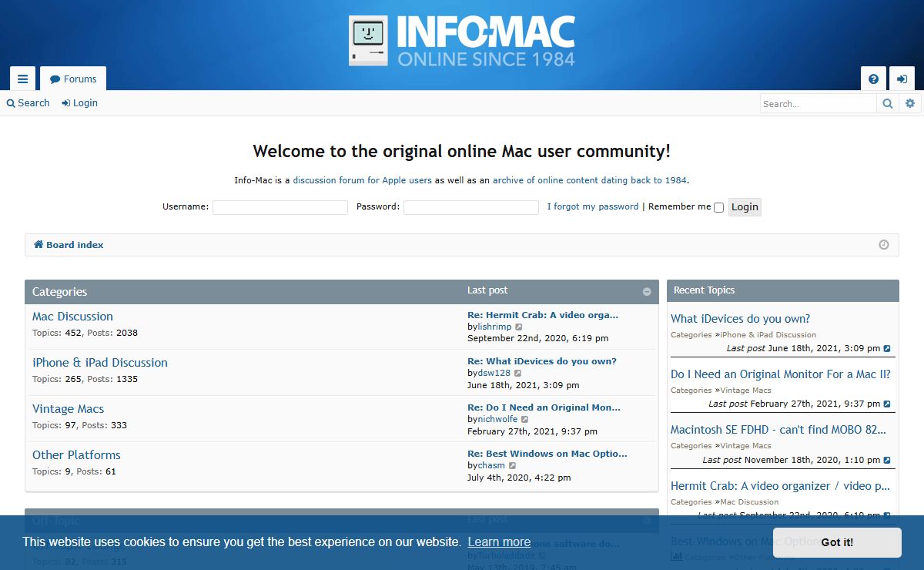
Task: Click the magnifier search submit button
Action: [x=888, y=103]
